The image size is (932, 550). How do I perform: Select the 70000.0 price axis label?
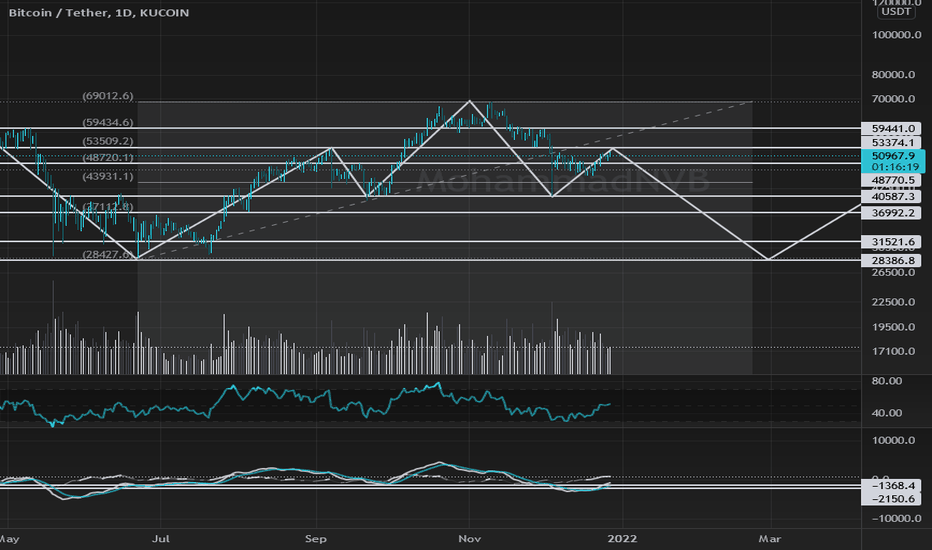(893, 99)
